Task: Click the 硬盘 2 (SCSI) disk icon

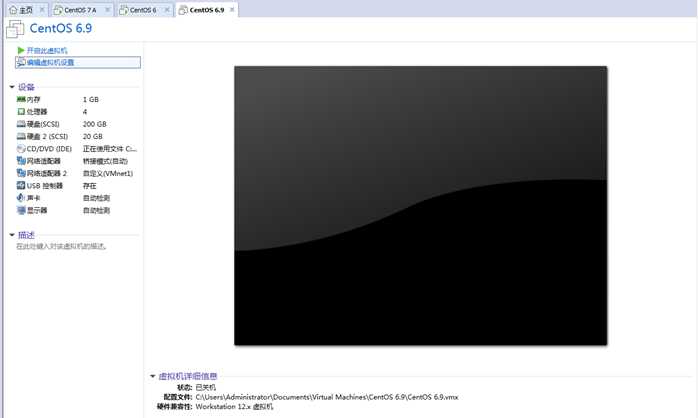Action: pos(21,136)
